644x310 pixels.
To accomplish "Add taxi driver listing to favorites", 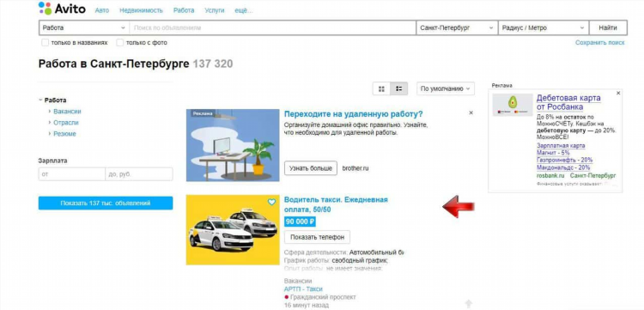I will pos(271,202).
